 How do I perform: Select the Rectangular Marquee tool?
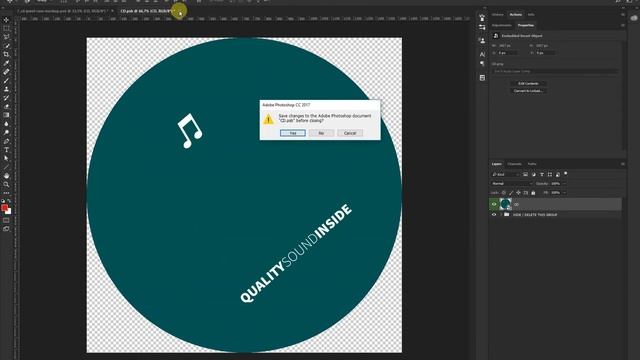(x=6, y=29)
